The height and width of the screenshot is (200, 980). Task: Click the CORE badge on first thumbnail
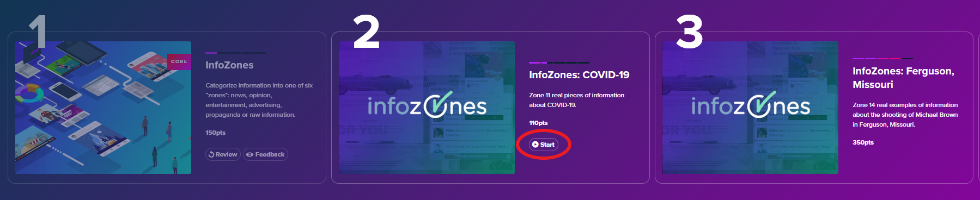[179, 61]
